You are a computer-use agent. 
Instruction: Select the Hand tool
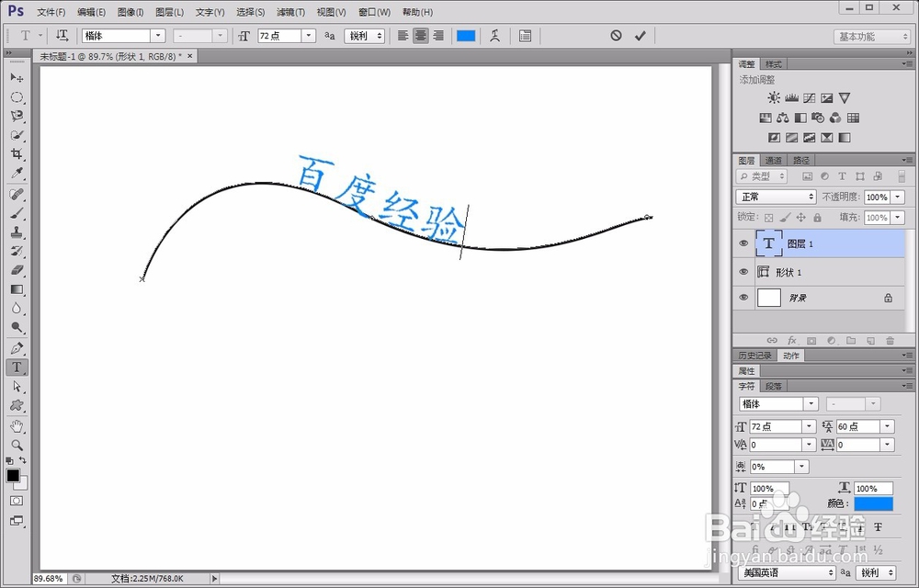(x=17, y=425)
